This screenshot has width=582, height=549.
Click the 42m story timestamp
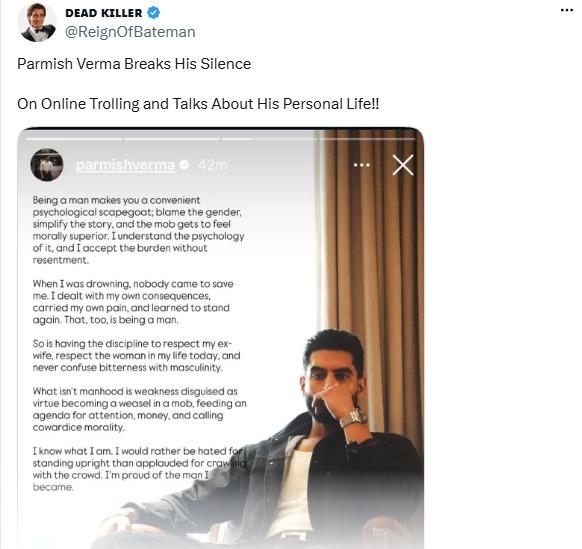212,165
